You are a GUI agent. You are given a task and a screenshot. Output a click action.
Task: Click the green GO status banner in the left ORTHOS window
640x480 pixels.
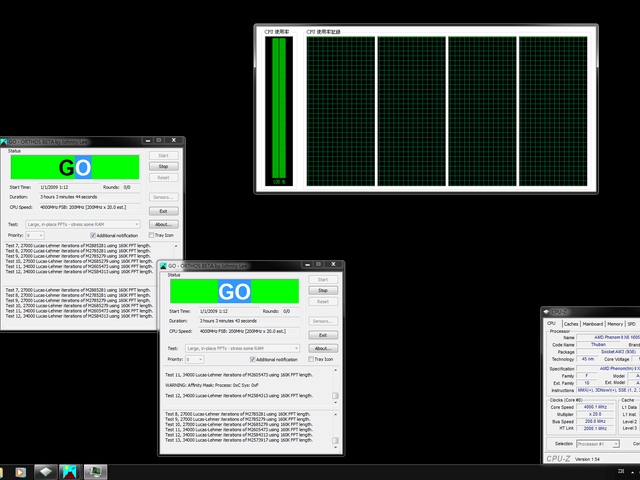(x=75, y=167)
